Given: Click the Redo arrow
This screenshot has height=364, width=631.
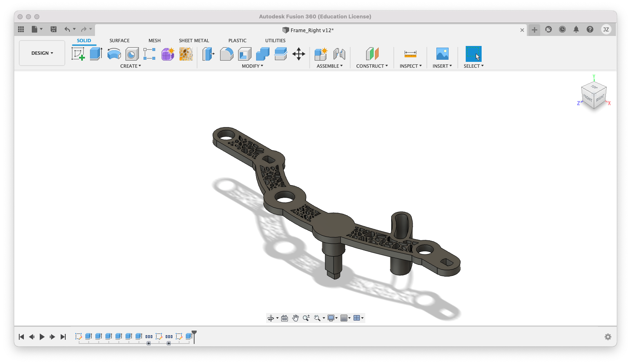Looking at the screenshot, I should click(x=84, y=29).
